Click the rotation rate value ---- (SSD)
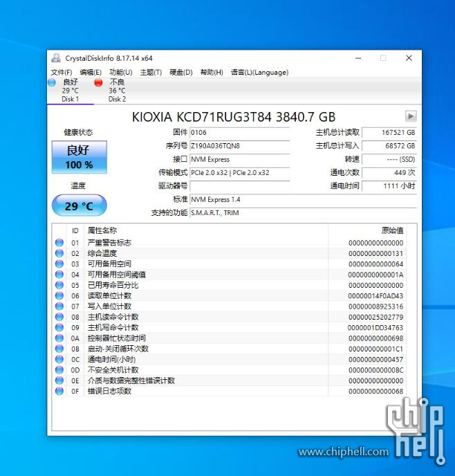Image resolution: width=455 pixels, height=476 pixels. pyautogui.click(x=389, y=159)
